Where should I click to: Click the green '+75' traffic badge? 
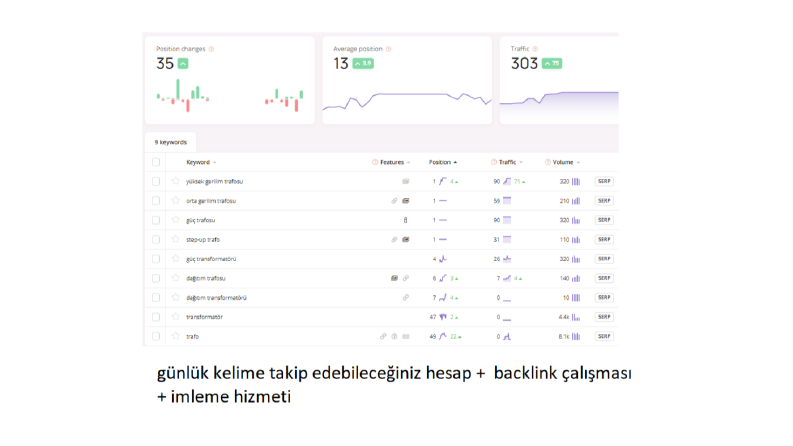tap(552, 63)
